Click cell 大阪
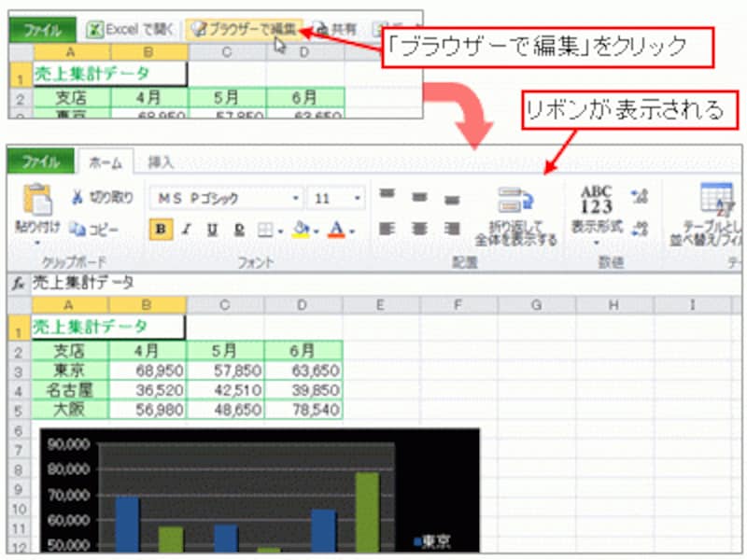Image resolution: width=747 pixels, height=560 pixels. click(70, 410)
